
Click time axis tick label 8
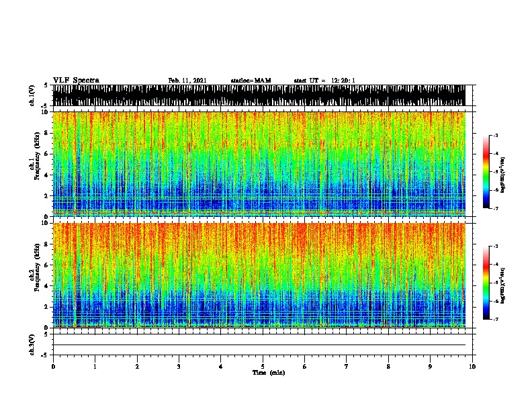(x=388, y=367)
